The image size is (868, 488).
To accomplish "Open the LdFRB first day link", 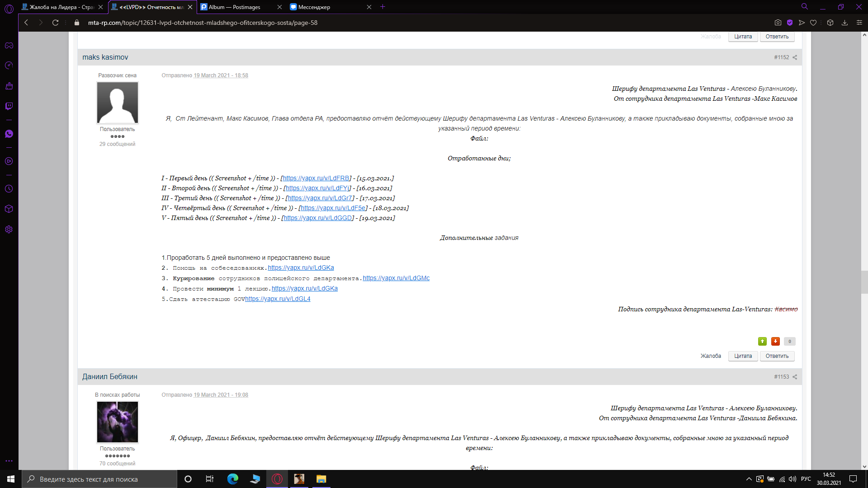I will point(316,178).
